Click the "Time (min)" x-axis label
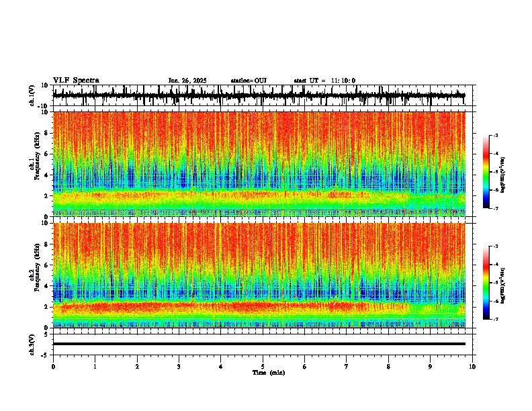 pos(269,373)
